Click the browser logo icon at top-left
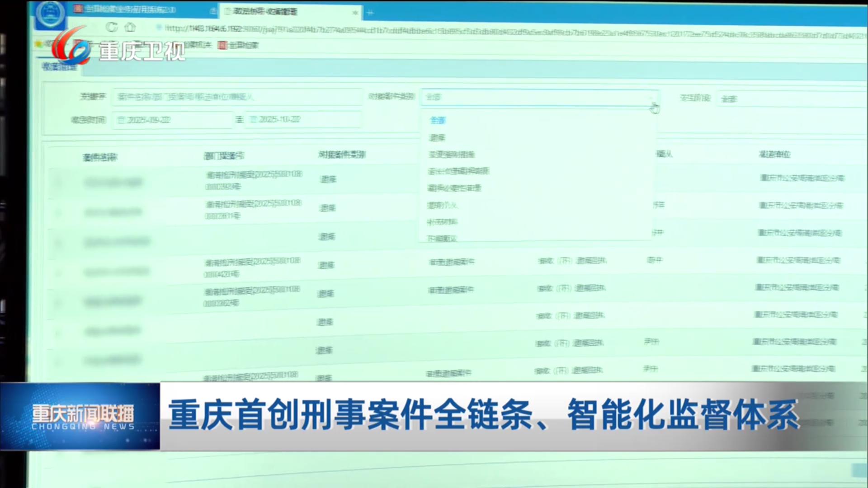The height and width of the screenshot is (488, 868). pyautogui.click(x=50, y=14)
